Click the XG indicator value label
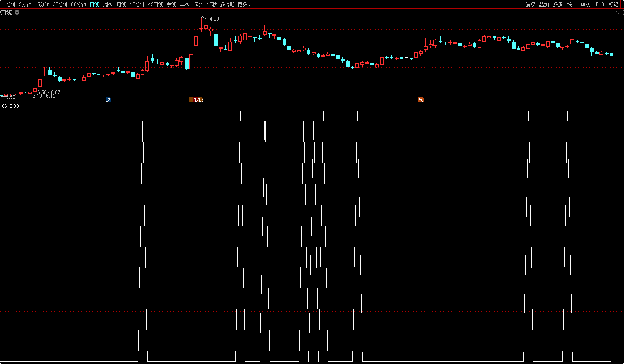This screenshot has height=364, width=624. click(x=10, y=106)
